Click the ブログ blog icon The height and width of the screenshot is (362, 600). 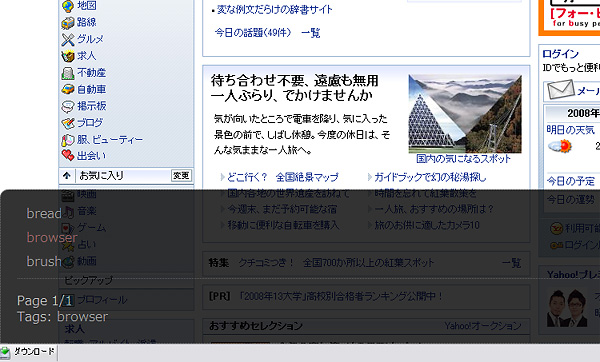tap(68, 123)
